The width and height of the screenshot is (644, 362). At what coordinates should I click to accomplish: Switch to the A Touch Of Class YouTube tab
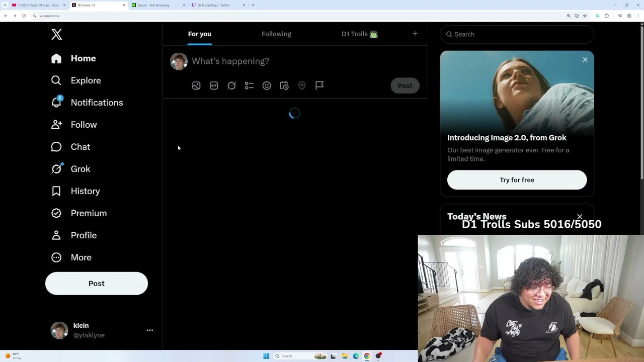39,5
